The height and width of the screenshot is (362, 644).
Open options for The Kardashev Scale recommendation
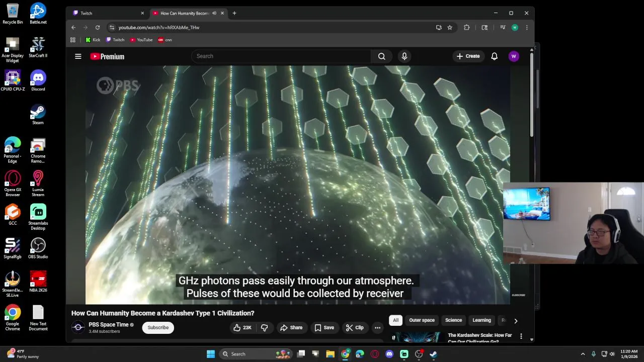521,336
